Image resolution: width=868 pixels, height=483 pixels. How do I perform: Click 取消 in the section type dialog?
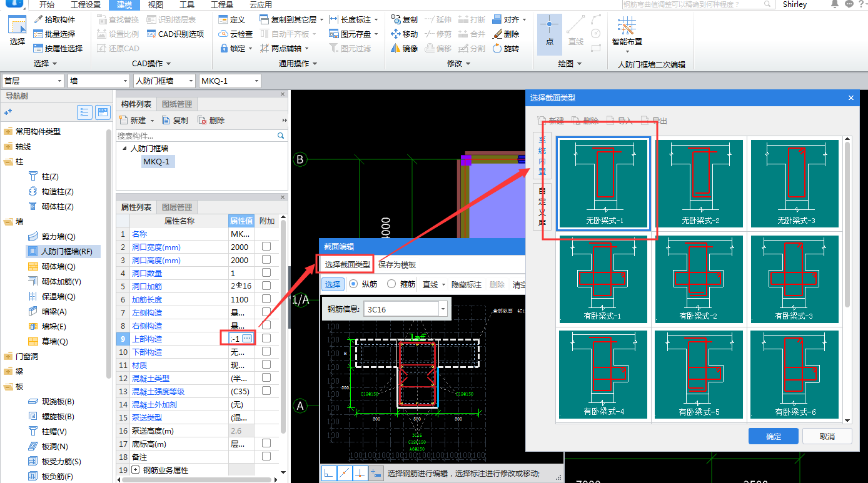coord(827,436)
